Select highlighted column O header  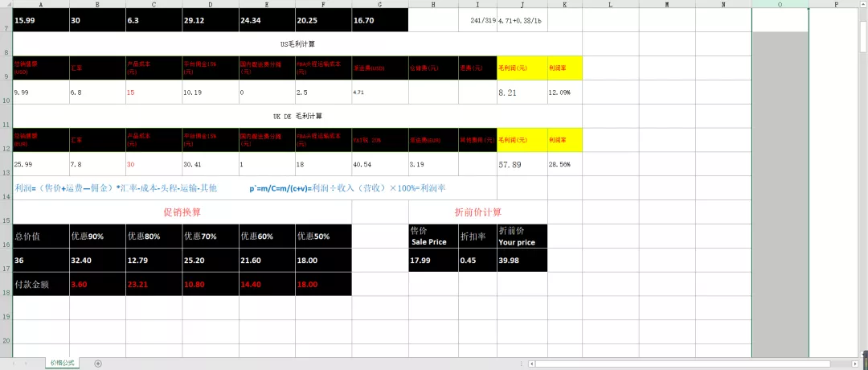coord(780,4)
